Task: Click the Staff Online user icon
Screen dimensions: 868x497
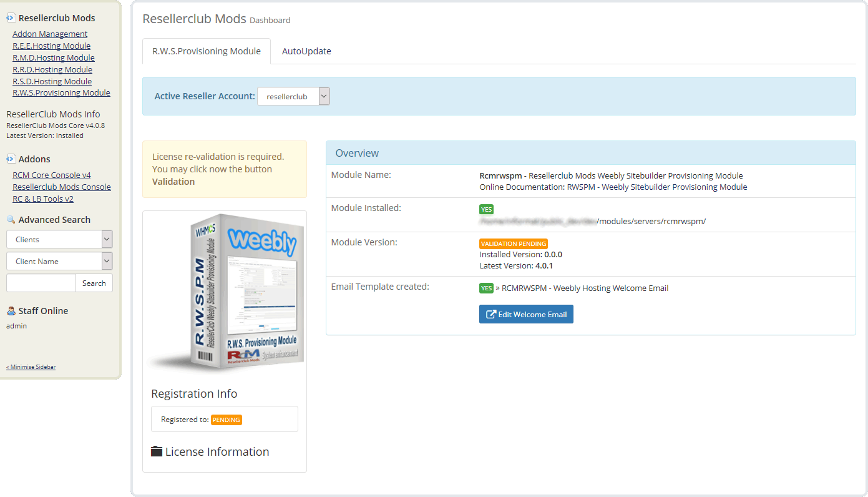Action: click(11, 310)
